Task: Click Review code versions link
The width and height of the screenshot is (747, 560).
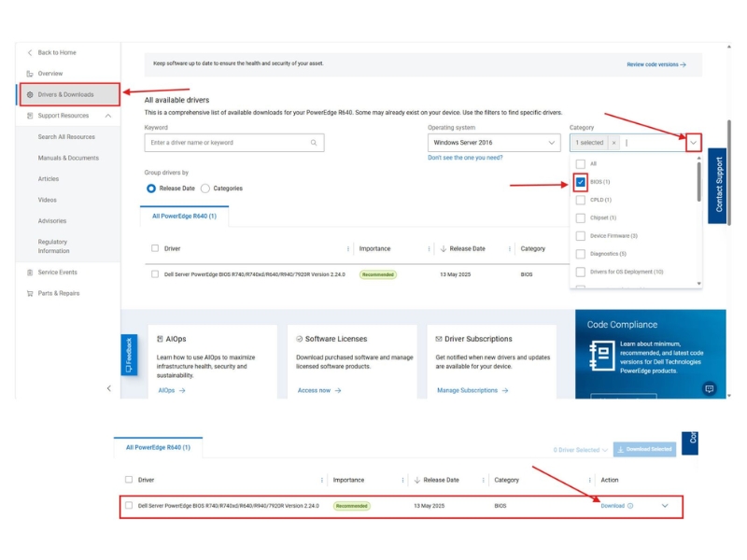Action: 656,64
